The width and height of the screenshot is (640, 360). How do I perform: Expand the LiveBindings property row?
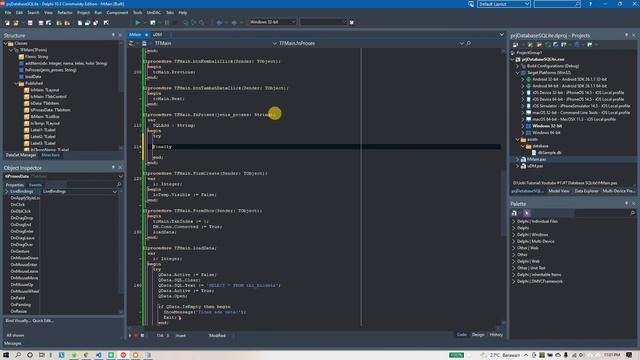(7, 191)
